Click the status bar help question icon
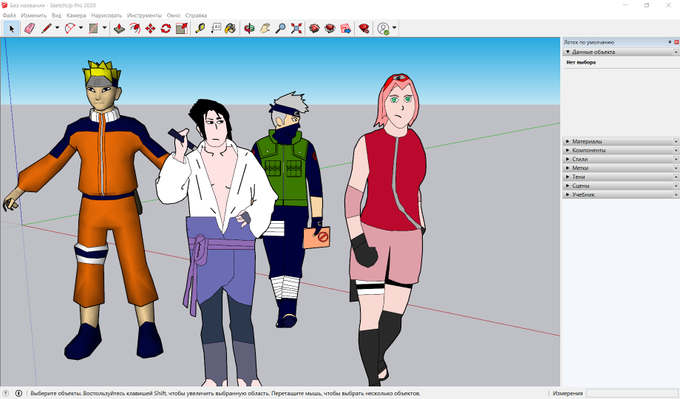 (6, 393)
